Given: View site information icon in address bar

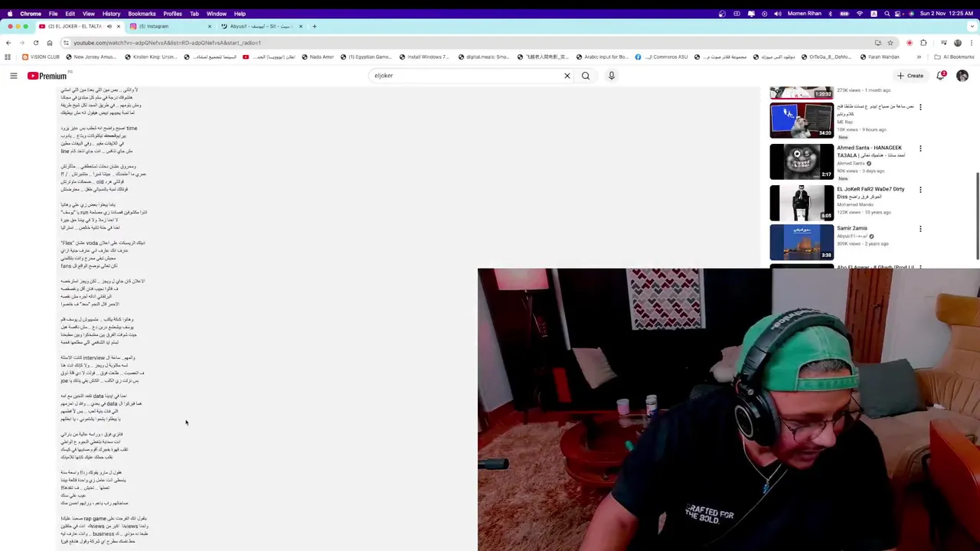Looking at the screenshot, I should pos(66,43).
